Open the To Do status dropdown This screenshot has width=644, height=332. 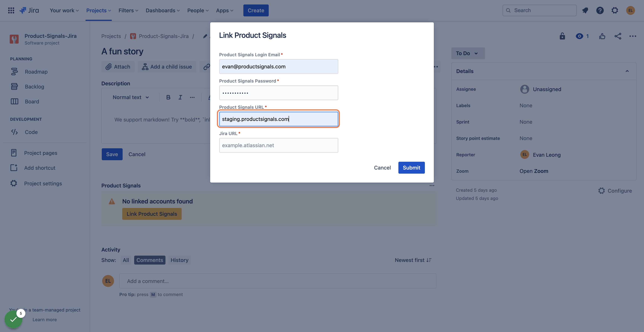pyautogui.click(x=468, y=53)
